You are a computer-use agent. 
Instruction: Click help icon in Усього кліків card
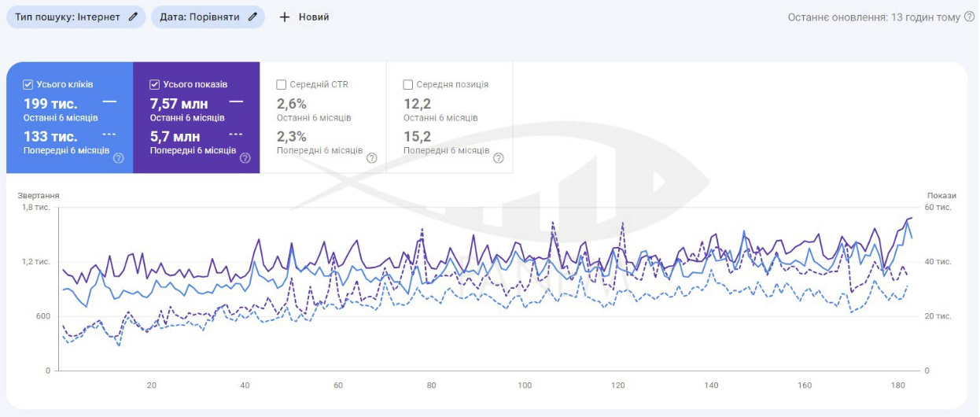pos(119,158)
